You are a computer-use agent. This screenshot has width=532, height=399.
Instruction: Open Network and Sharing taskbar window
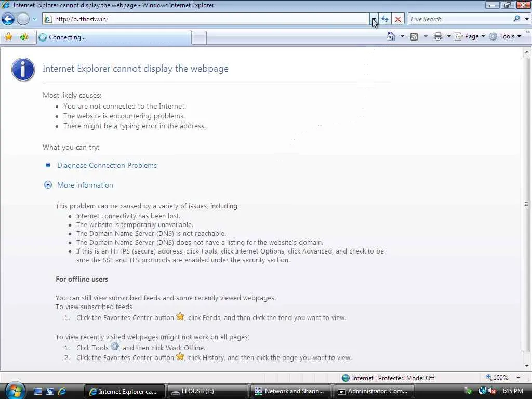(291, 392)
